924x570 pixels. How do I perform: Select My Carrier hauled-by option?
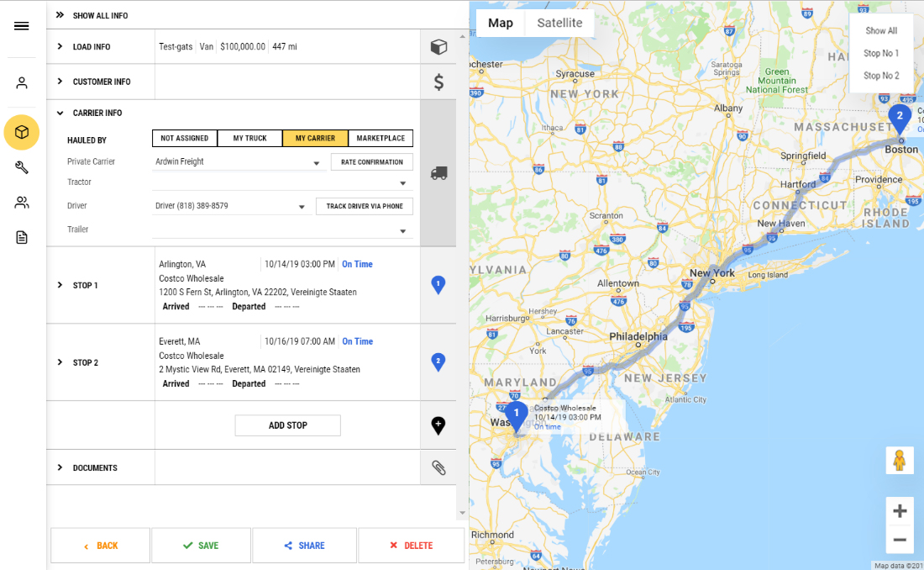point(315,138)
